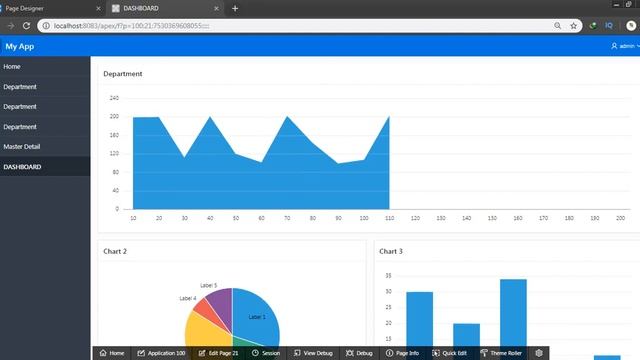Close the Page Designer tab
640x360 pixels.
tap(98, 8)
